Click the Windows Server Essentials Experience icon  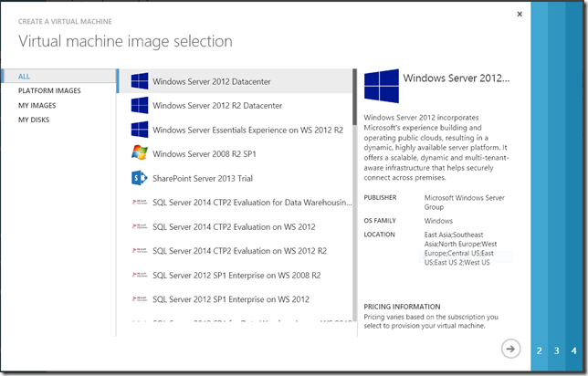coord(140,130)
